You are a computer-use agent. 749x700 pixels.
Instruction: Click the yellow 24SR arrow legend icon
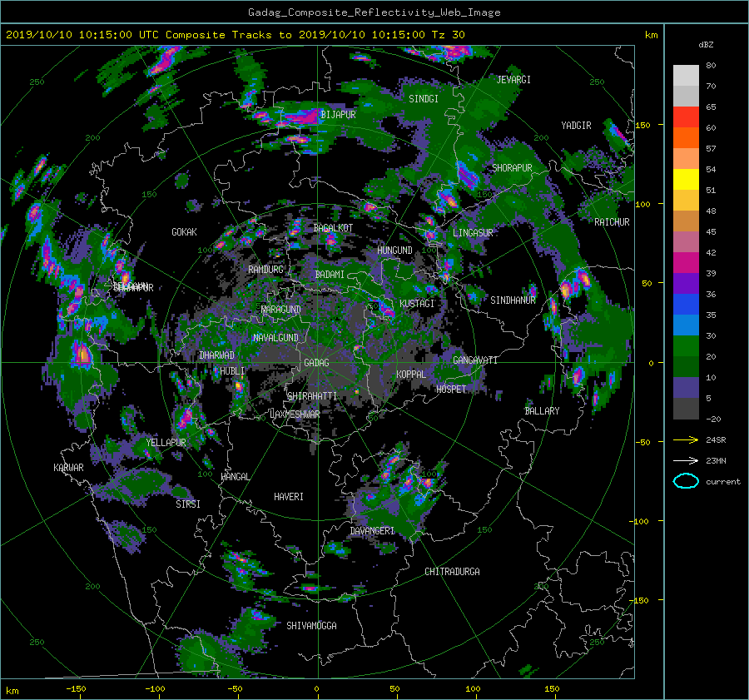click(686, 439)
